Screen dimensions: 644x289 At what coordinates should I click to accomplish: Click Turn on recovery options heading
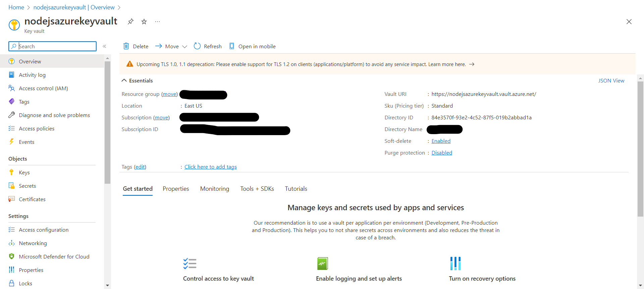482,278
